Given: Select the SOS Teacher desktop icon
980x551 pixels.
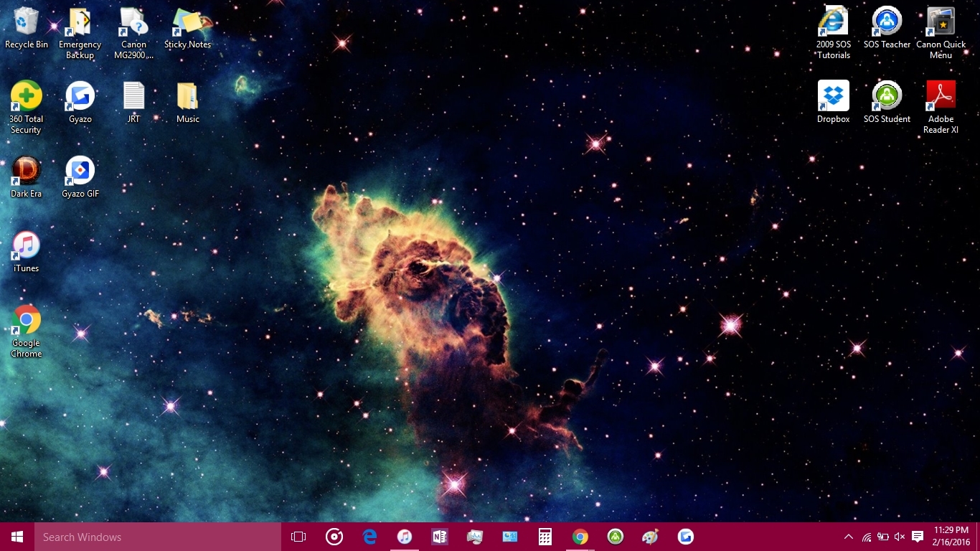Looking at the screenshot, I should [887, 29].
